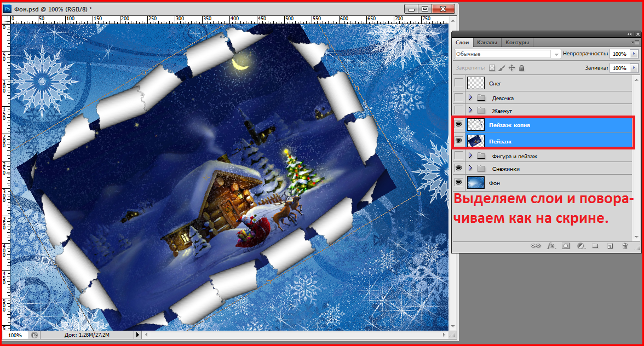Click the Заливка value field
The height and width of the screenshot is (346, 644).
tap(620, 68)
